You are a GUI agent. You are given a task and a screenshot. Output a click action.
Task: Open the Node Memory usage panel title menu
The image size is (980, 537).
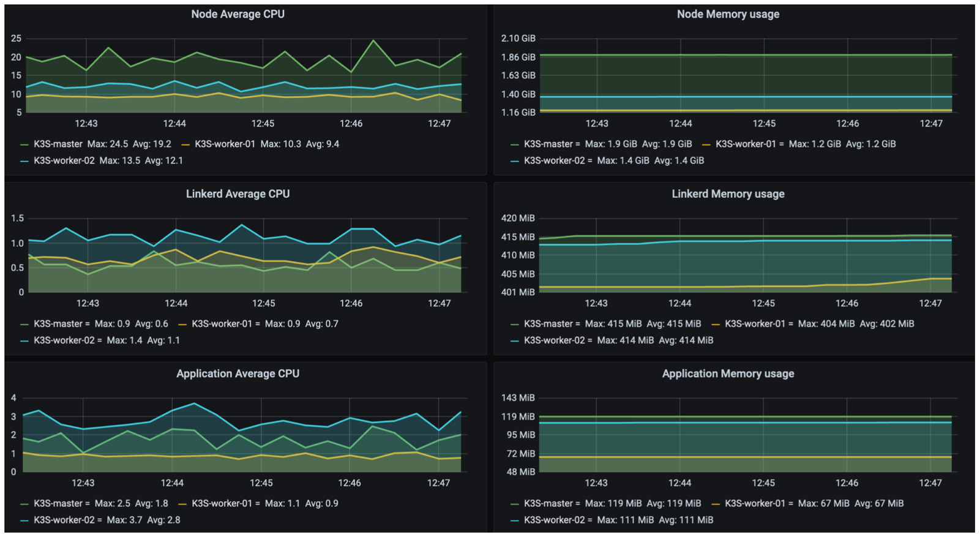[728, 14]
